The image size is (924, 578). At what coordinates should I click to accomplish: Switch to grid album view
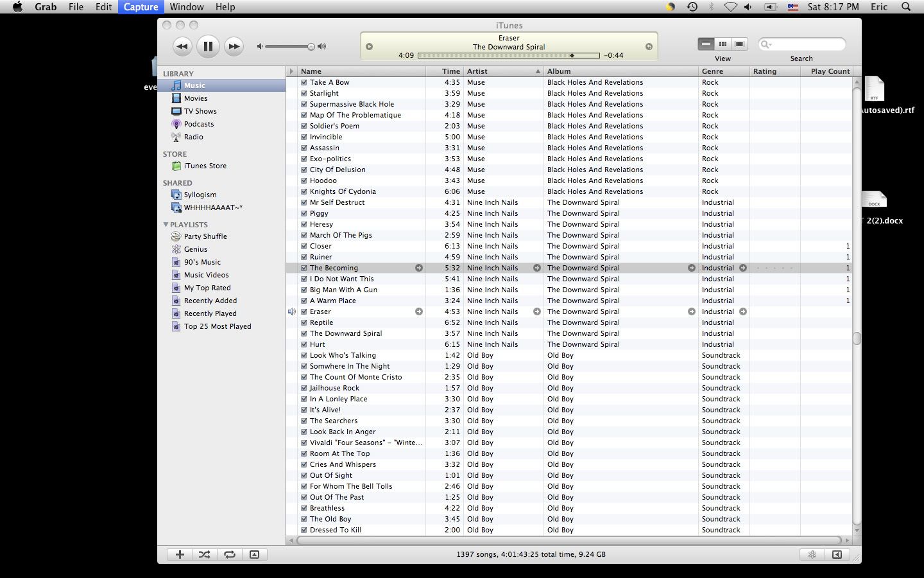(723, 44)
